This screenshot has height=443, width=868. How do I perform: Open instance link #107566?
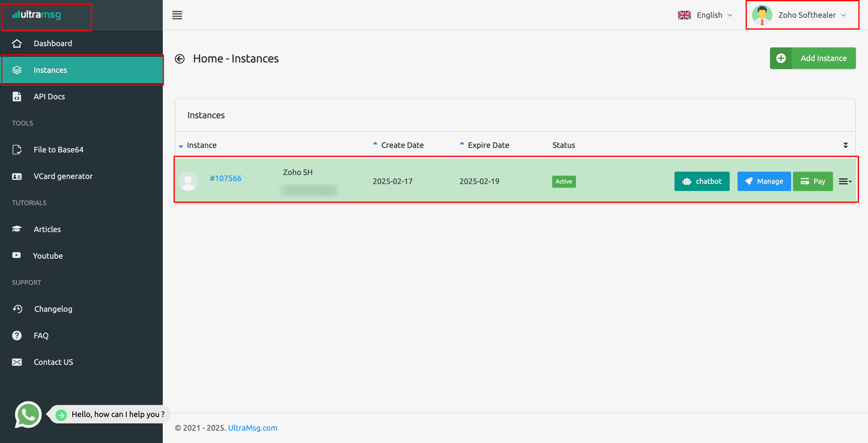click(226, 178)
